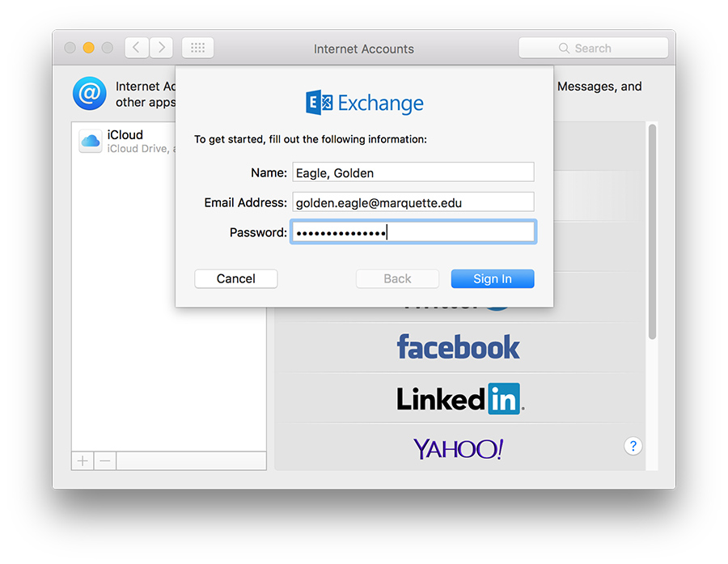Open the help question mark button

(x=633, y=446)
